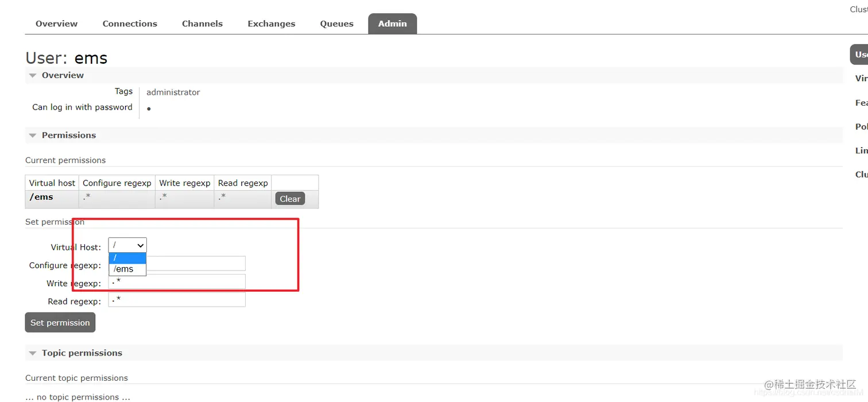Open the Virtual Host dropdown

click(x=127, y=245)
